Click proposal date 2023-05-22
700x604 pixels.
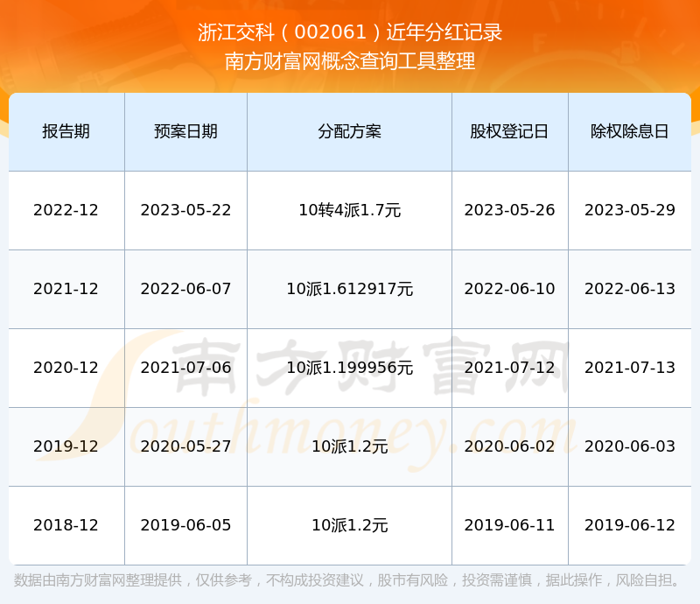click(x=185, y=210)
